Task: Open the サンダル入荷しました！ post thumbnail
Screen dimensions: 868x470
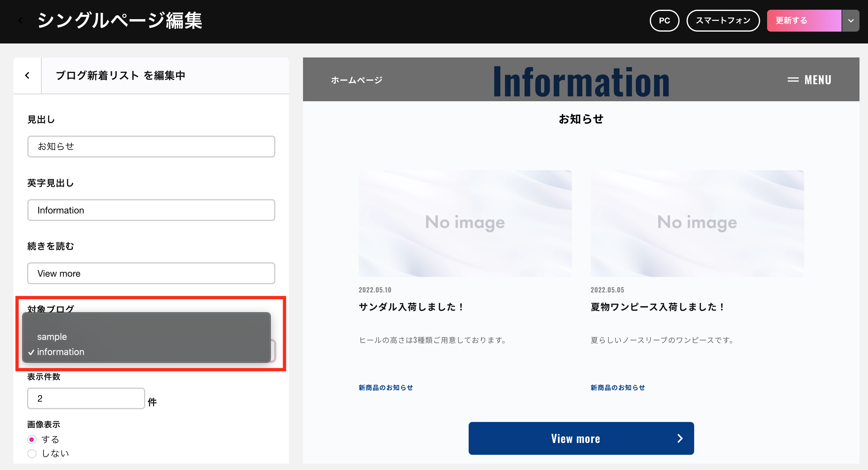Action: (x=465, y=223)
